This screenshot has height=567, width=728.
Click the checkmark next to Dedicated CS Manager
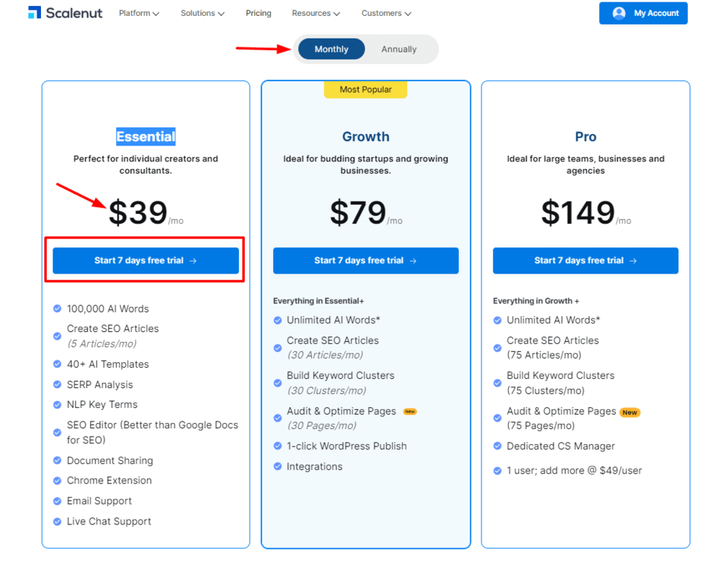(x=497, y=446)
